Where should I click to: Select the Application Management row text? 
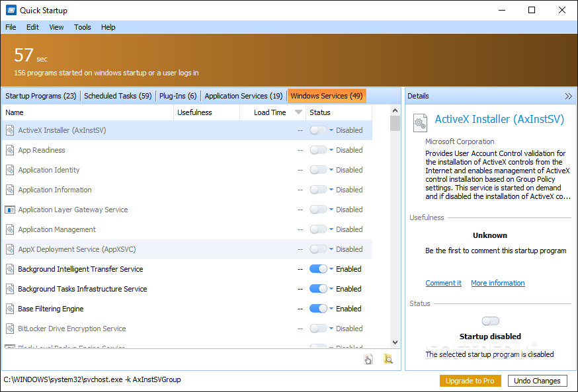[x=57, y=229]
